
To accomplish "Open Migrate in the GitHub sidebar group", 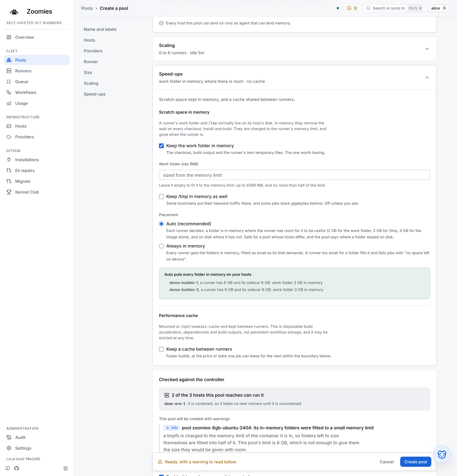I will tap(37, 181).
